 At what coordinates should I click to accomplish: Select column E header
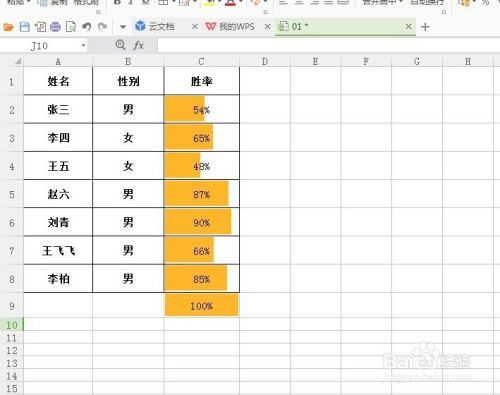click(x=315, y=62)
